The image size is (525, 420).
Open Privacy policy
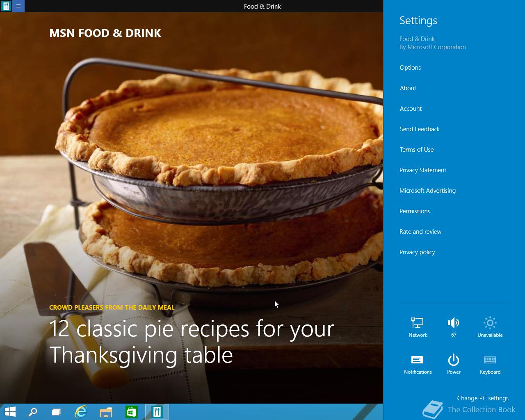click(417, 252)
